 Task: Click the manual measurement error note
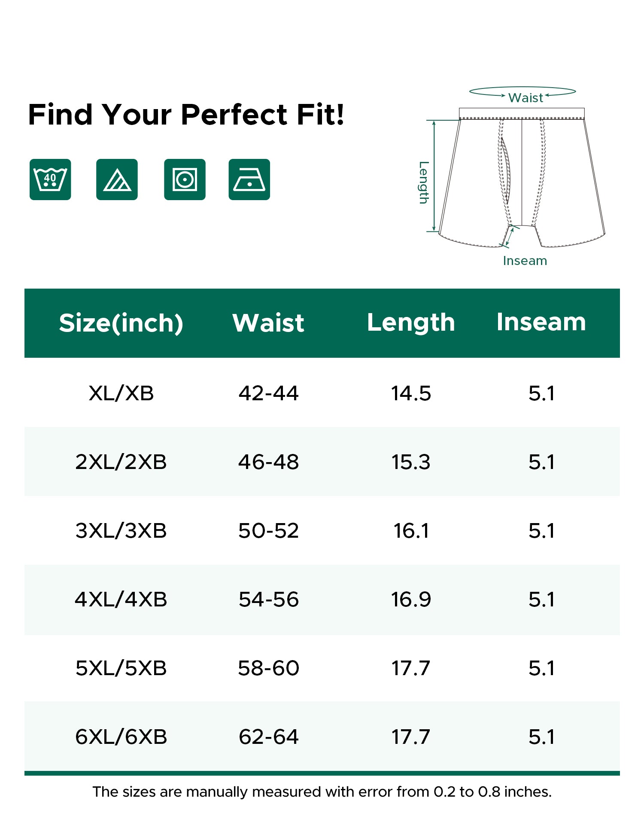(x=322, y=792)
